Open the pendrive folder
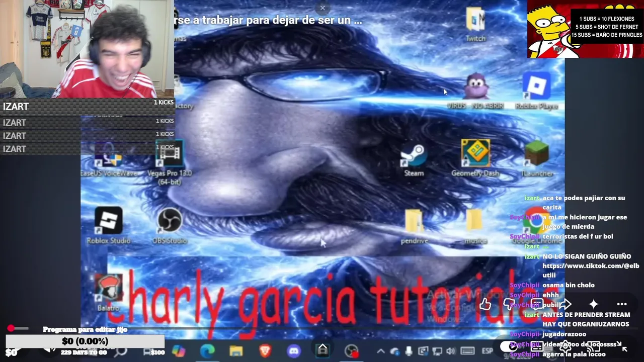Image resolution: width=644 pixels, height=362 pixels. [x=414, y=226]
